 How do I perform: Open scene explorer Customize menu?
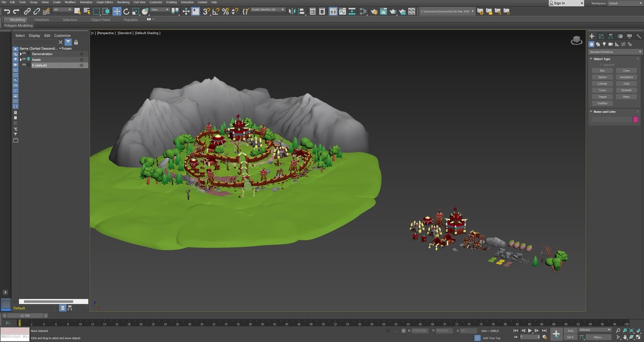coord(62,35)
